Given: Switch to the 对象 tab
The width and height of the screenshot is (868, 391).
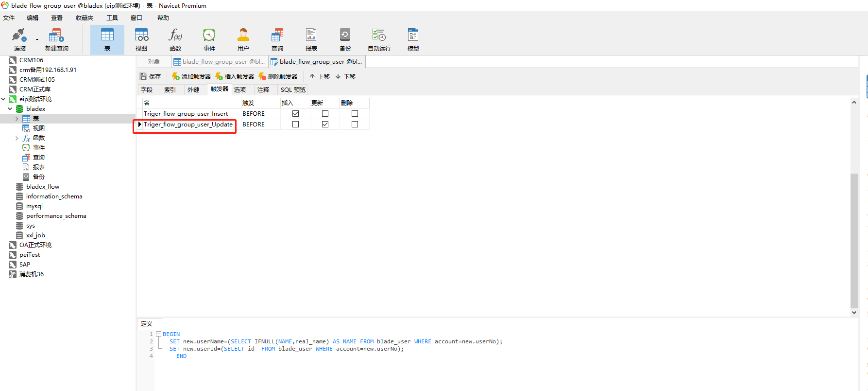Looking at the screenshot, I should click(153, 62).
